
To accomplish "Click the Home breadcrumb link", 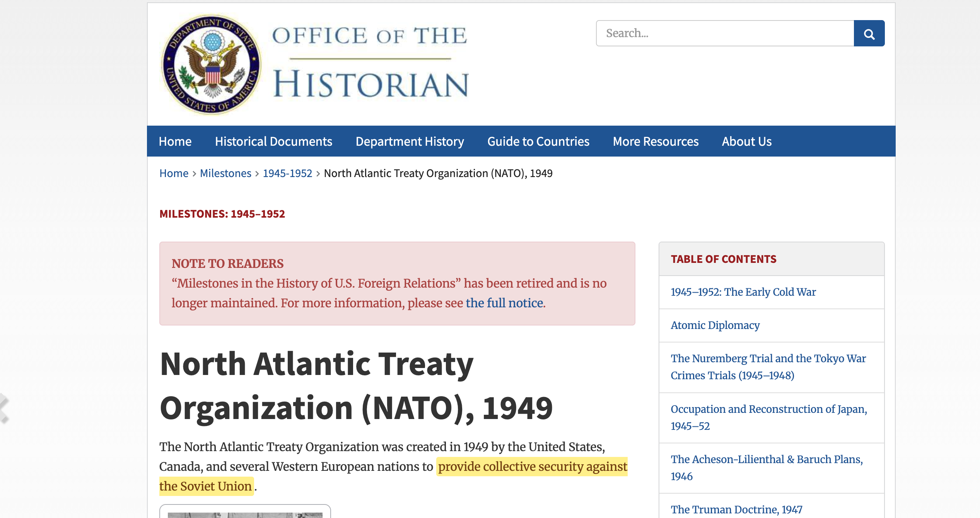I will coord(174,173).
